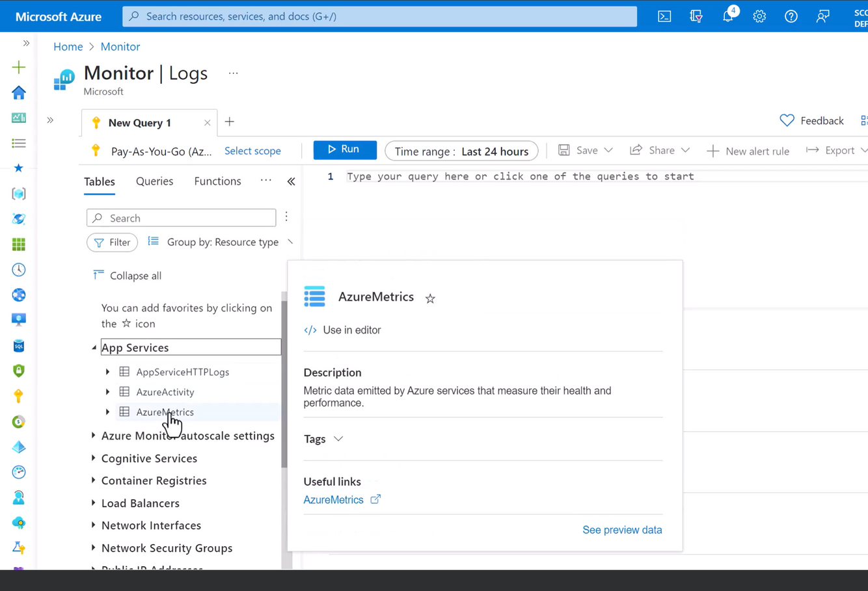Image resolution: width=868 pixels, height=591 pixels.
Task: Expand the Tags section chevron
Action: [338, 439]
